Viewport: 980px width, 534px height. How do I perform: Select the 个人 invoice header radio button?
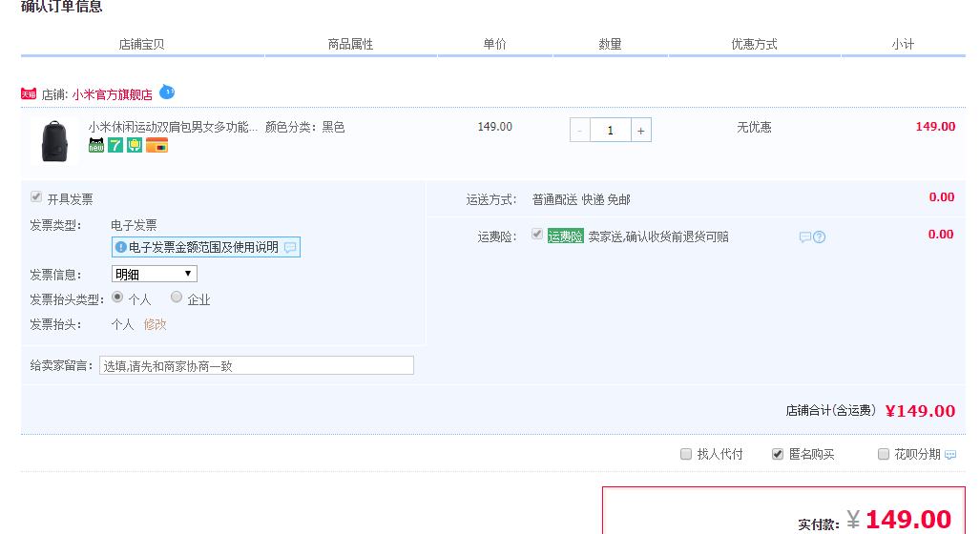coord(117,298)
